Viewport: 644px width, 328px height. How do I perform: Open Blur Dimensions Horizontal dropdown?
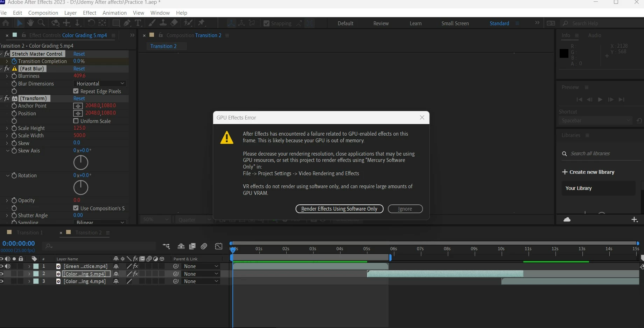pyautogui.click(x=100, y=84)
